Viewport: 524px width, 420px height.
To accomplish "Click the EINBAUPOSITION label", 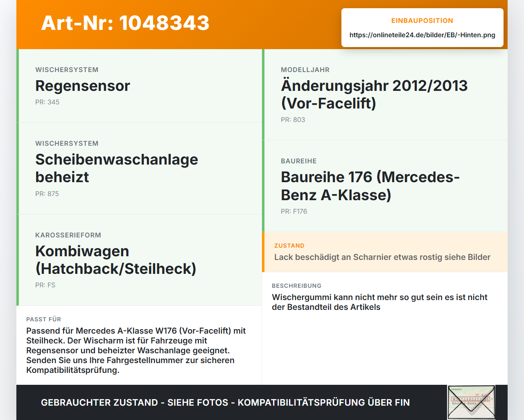I will (x=422, y=20).
